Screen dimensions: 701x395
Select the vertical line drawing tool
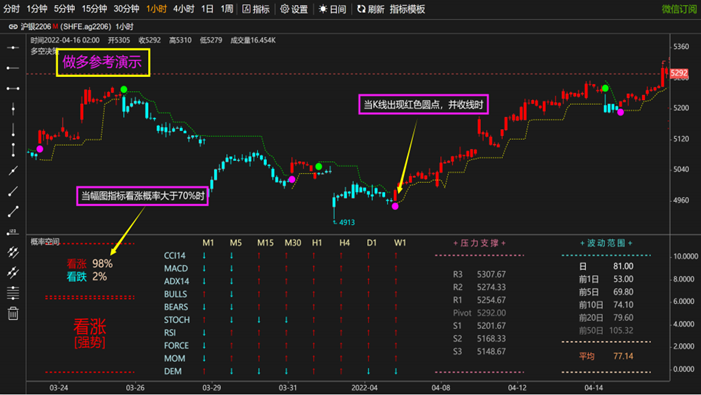13,109
